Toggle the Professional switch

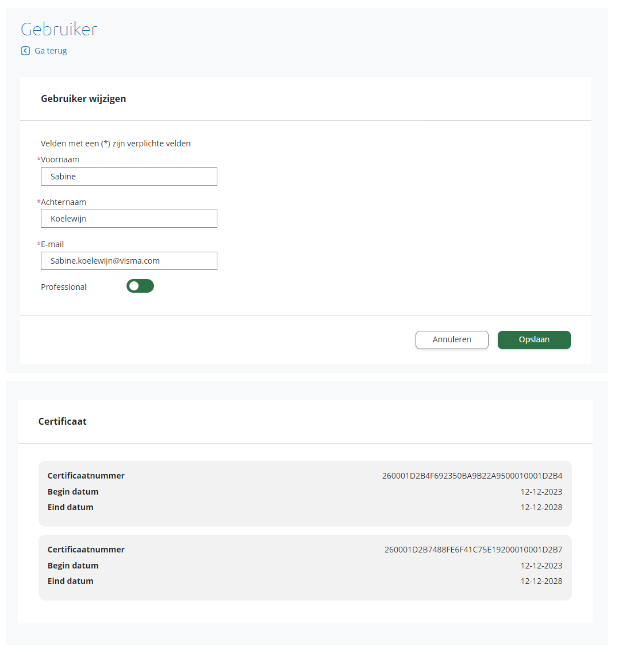(140, 286)
